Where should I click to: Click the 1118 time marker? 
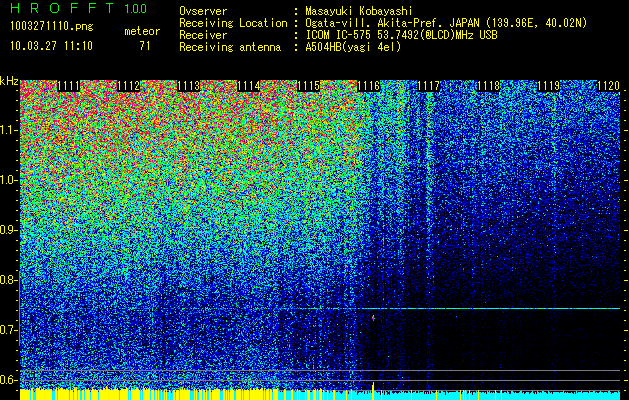point(489,86)
